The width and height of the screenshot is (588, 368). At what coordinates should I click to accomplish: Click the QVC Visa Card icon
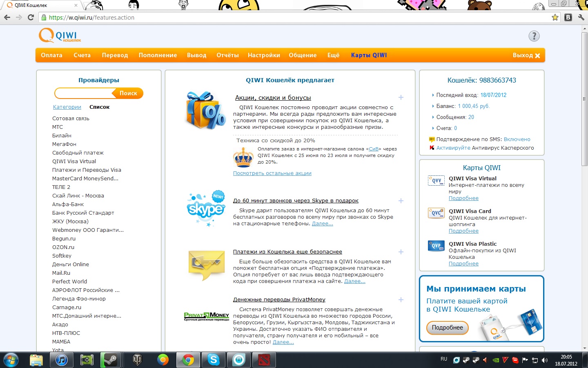point(436,213)
